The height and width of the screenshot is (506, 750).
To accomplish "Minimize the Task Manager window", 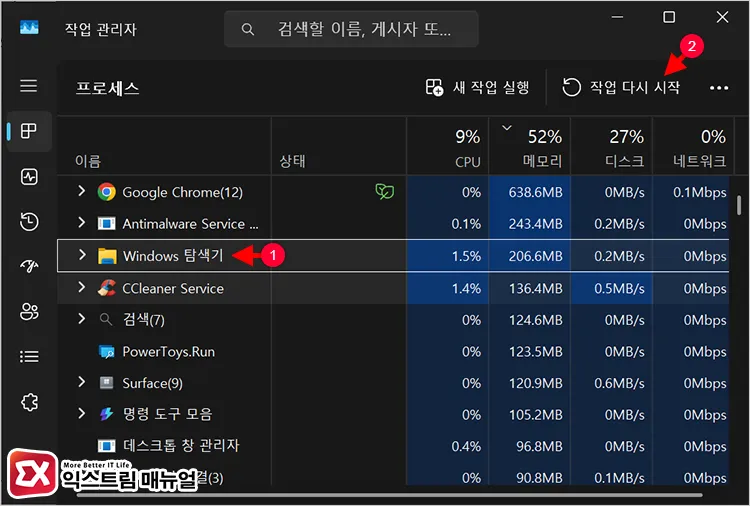I will point(617,17).
